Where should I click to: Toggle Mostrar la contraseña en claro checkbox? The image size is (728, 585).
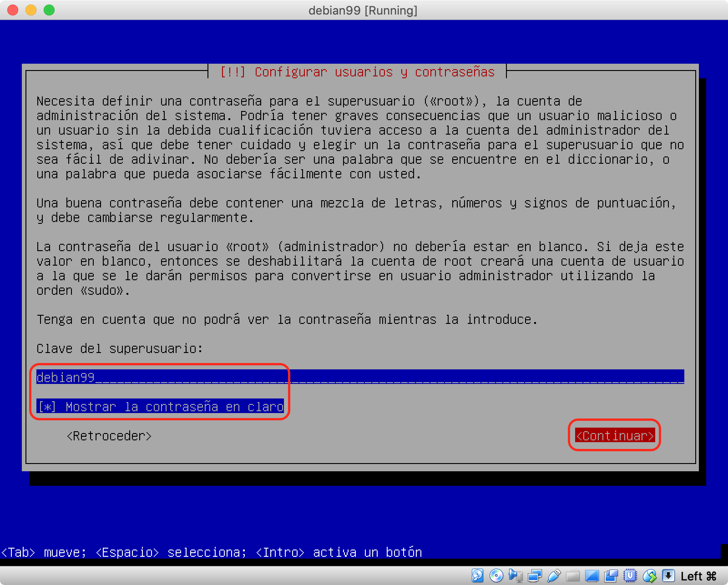pos(160,406)
